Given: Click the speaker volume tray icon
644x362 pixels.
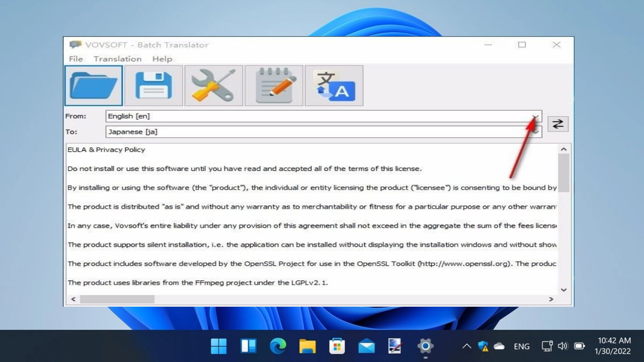Looking at the screenshot, I should [562, 346].
